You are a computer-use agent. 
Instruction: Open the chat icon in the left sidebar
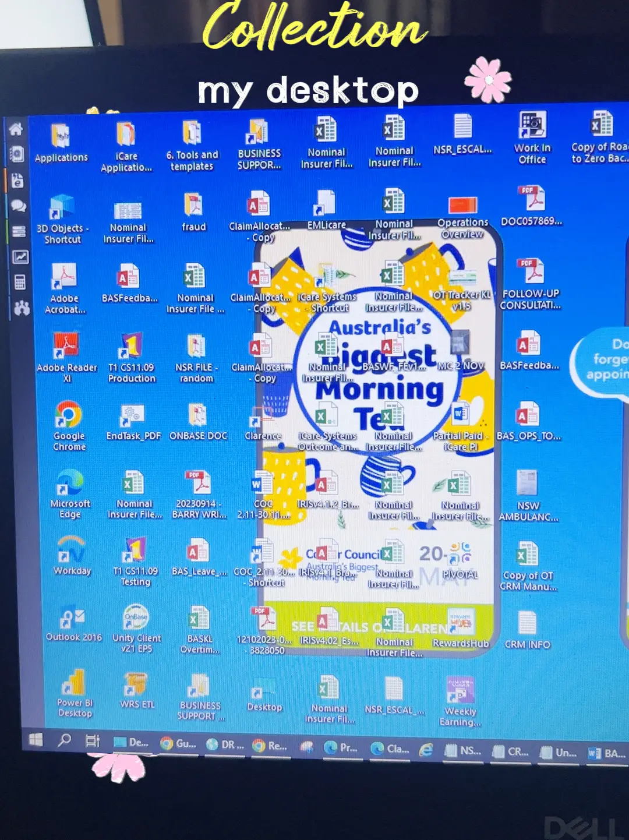pyautogui.click(x=18, y=205)
